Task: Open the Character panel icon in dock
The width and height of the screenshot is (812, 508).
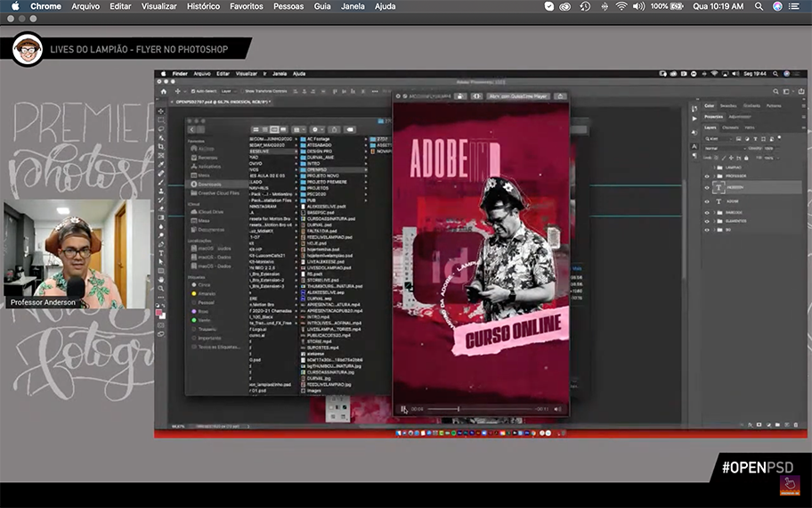Action: (x=694, y=147)
